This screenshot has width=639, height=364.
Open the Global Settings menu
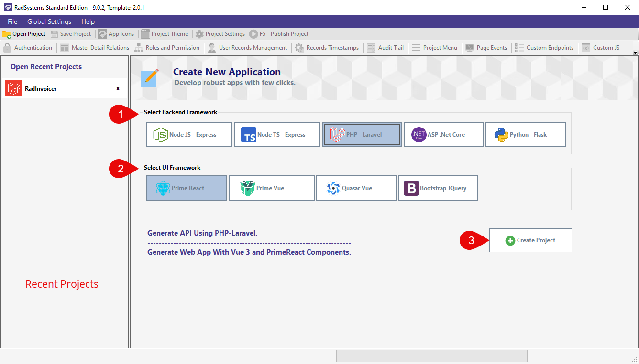point(49,21)
